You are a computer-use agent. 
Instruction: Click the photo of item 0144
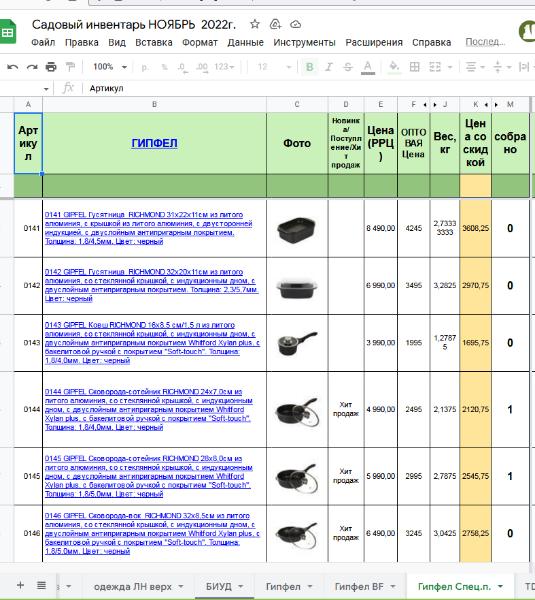click(x=297, y=412)
